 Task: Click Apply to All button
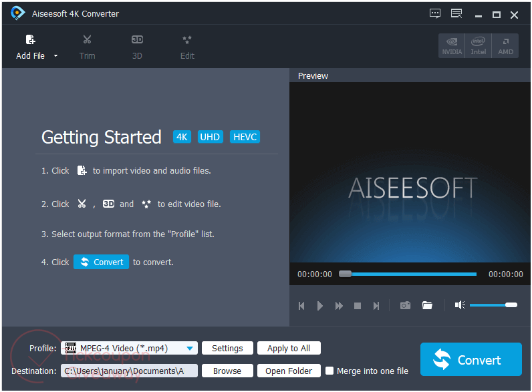(x=289, y=348)
